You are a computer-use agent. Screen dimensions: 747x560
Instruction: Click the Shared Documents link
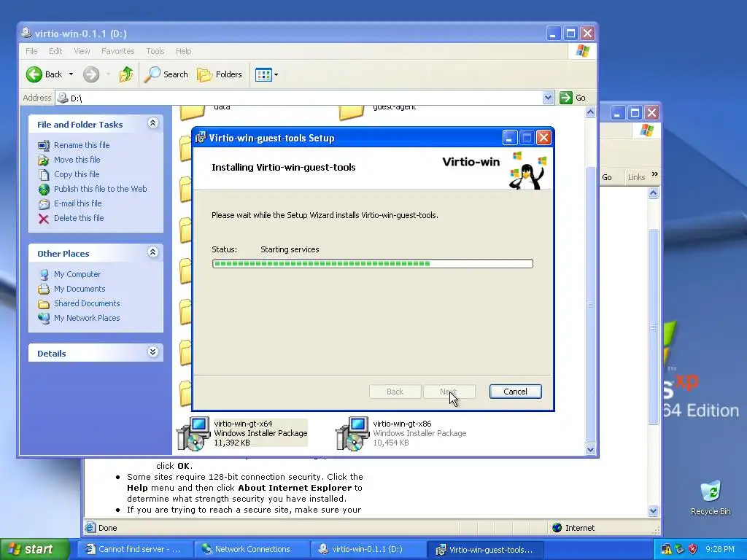87,303
